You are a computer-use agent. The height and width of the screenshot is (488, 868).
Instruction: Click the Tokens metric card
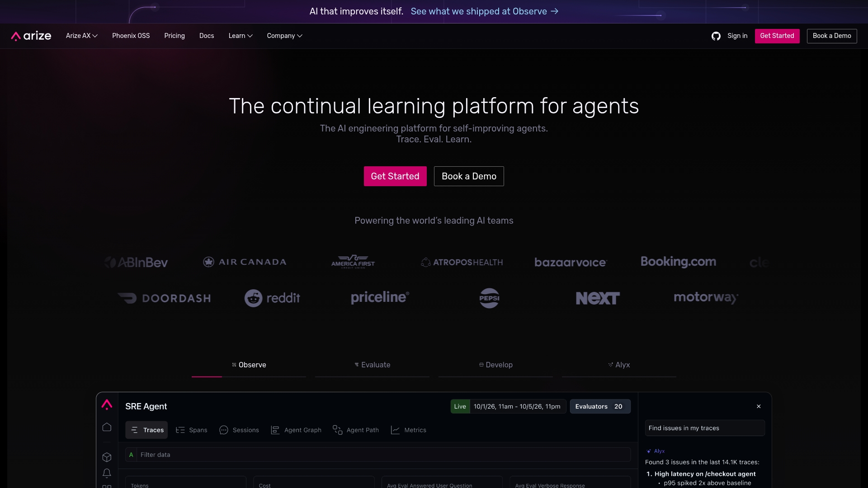point(186,482)
